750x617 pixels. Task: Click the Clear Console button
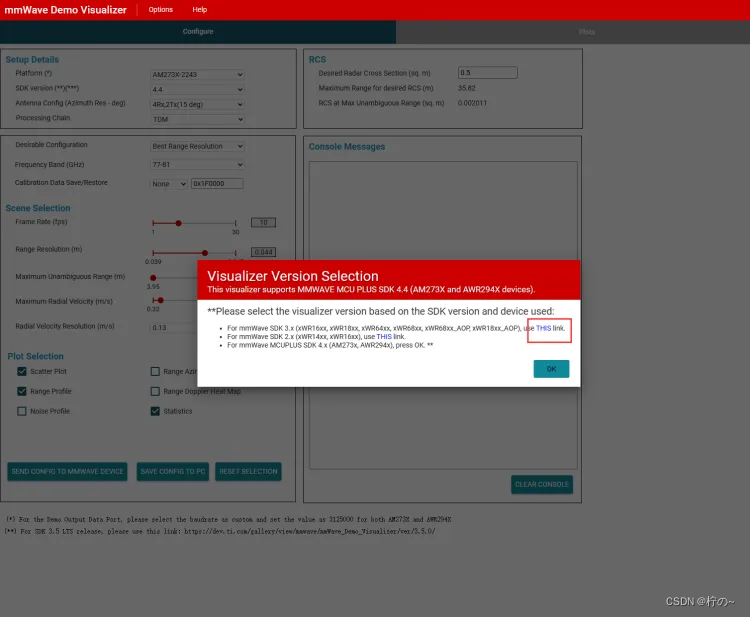tap(542, 485)
